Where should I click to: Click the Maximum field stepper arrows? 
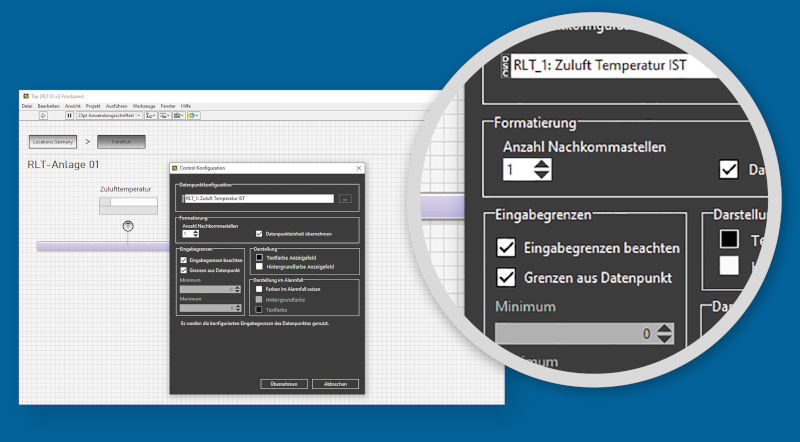(237, 306)
